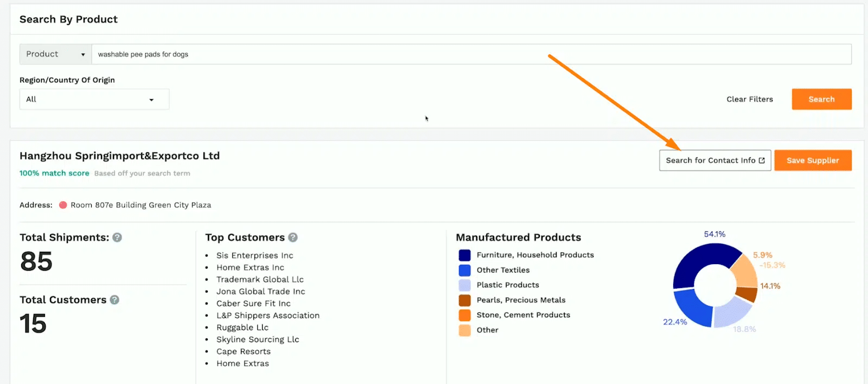
Task: Click Hangzhou Springimport&Exportco Ltd supplier name
Action: click(119, 156)
